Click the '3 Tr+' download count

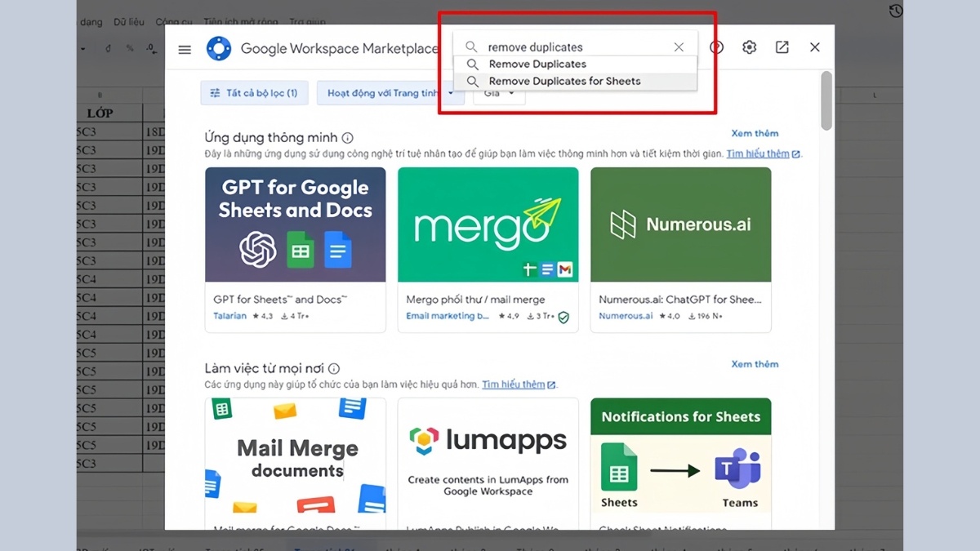[541, 316]
